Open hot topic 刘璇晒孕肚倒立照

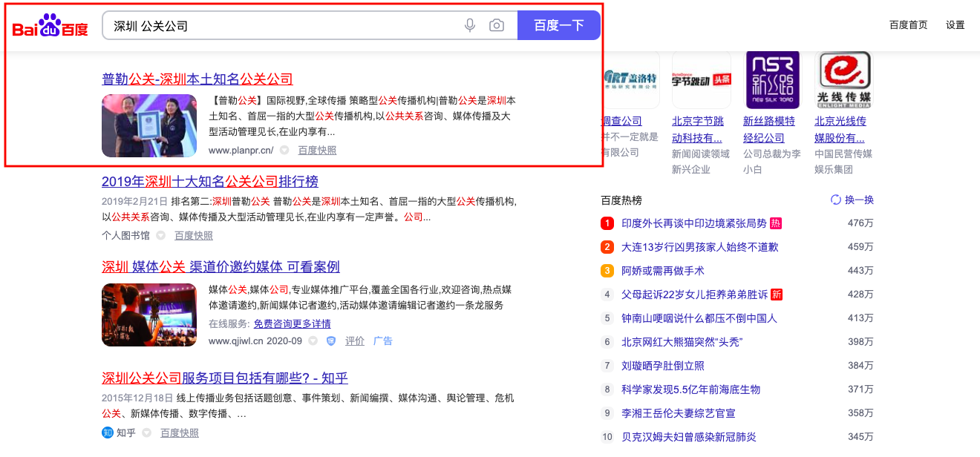pos(663,366)
